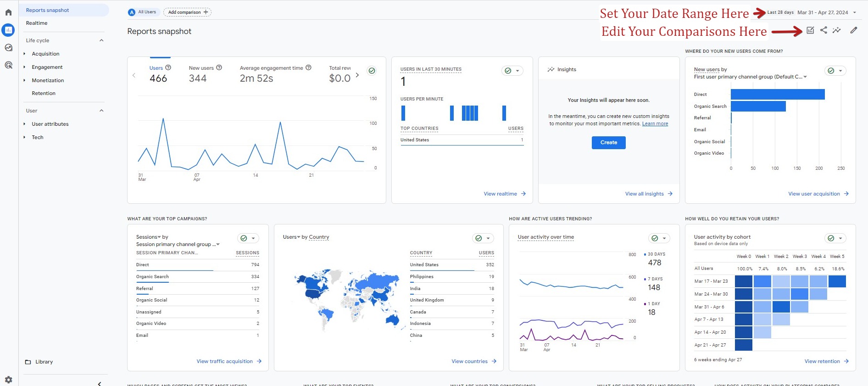
Task: Open the Reports icon in the left rail
Action: tap(8, 30)
